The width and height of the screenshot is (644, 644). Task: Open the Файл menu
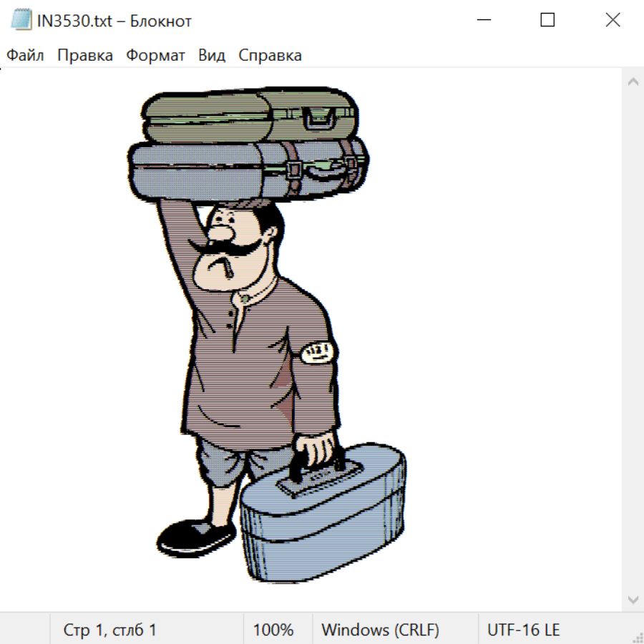click(x=25, y=56)
